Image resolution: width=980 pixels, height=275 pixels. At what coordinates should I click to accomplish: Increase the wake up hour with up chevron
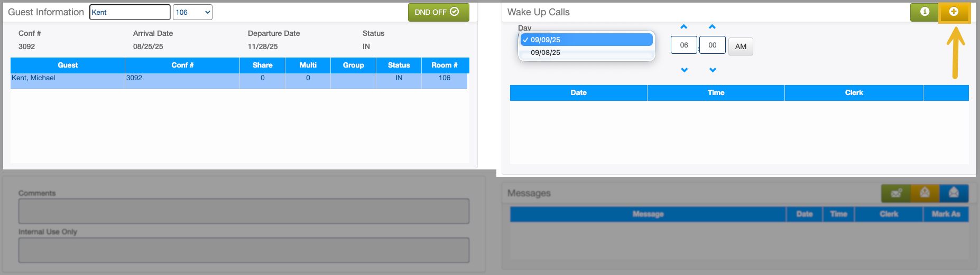tap(684, 27)
